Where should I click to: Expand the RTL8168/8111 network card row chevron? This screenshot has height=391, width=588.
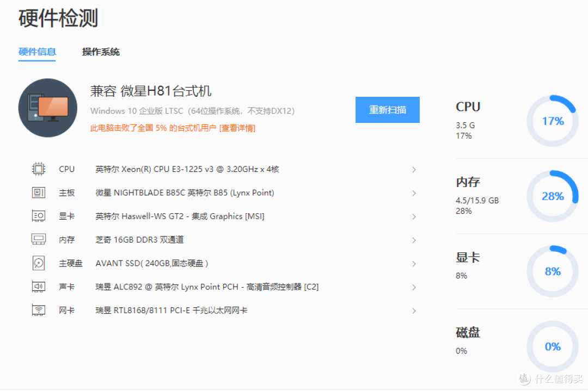(414, 311)
